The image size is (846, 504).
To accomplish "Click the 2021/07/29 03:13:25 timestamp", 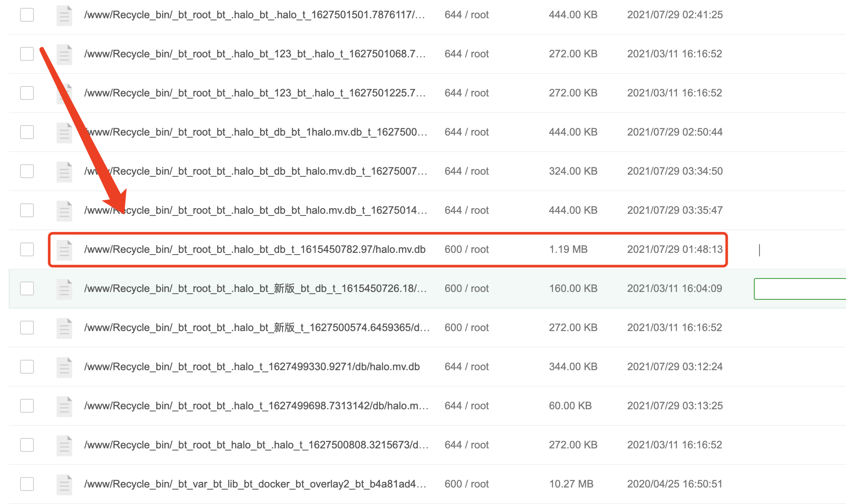I will pos(675,406).
